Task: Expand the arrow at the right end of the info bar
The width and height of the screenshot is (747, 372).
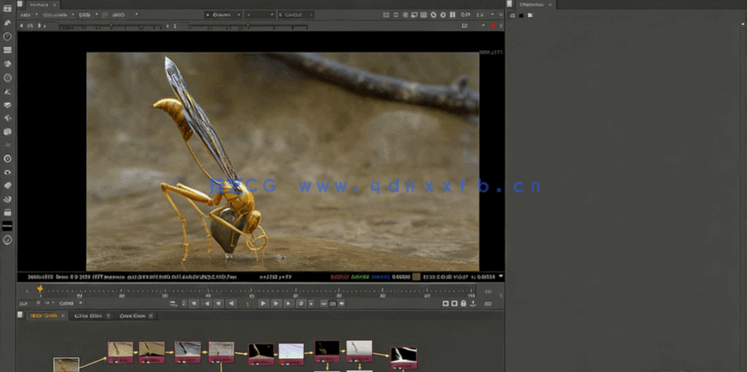Action: pyautogui.click(x=501, y=276)
